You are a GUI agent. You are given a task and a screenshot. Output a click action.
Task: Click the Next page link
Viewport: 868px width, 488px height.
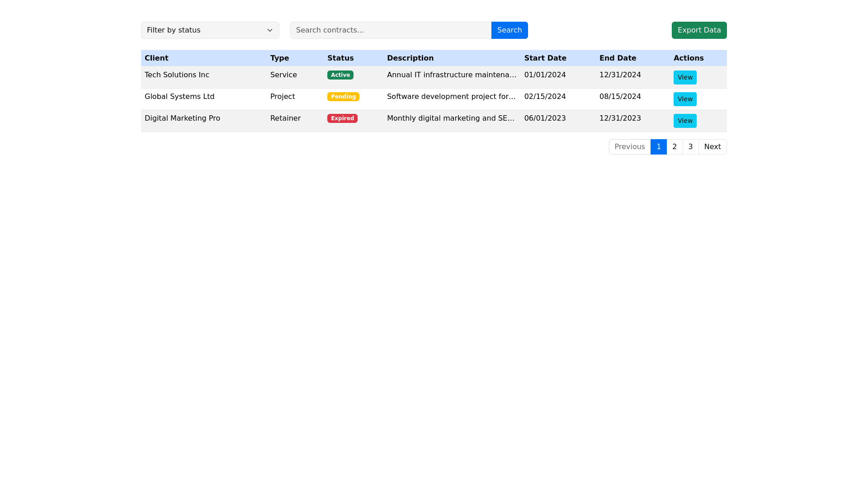pyautogui.click(x=712, y=147)
